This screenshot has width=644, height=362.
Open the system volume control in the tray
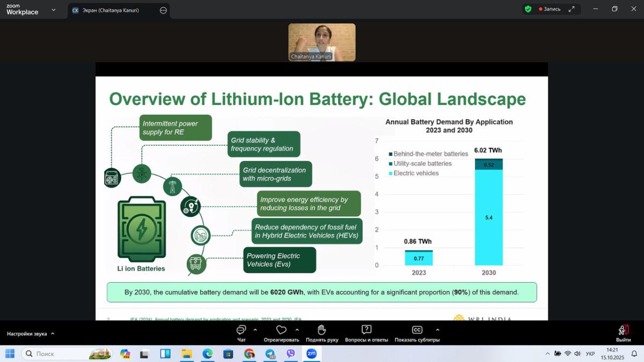coord(577,354)
